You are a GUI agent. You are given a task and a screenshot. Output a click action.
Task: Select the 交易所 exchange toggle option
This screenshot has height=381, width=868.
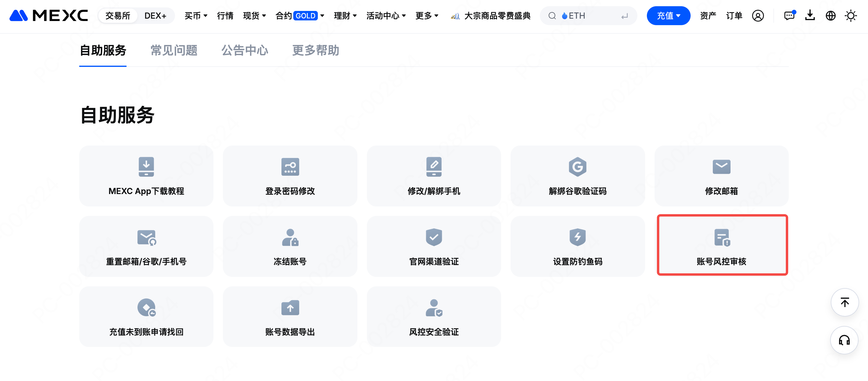pos(118,16)
